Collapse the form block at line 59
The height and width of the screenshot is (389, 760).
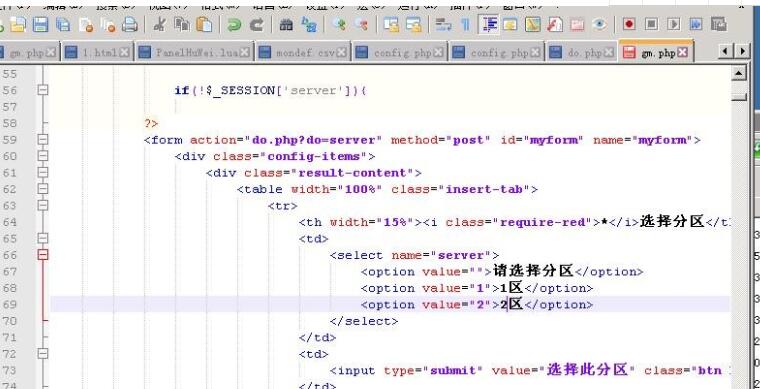(x=43, y=140)
